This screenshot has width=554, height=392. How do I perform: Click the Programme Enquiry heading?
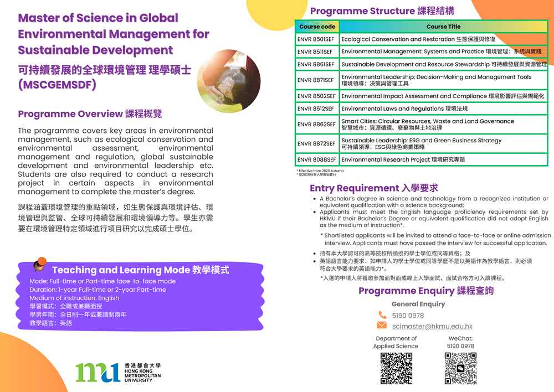click(x=425, y=291)
